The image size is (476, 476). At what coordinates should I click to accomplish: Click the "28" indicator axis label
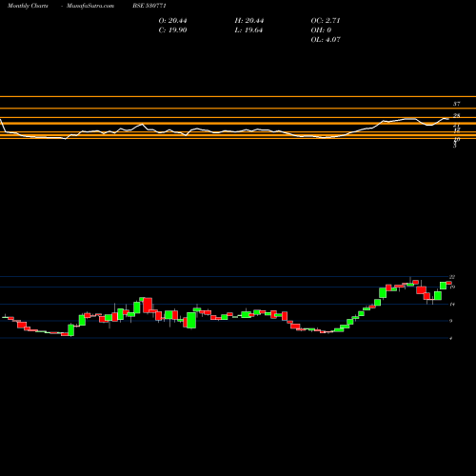coord(456,115)
